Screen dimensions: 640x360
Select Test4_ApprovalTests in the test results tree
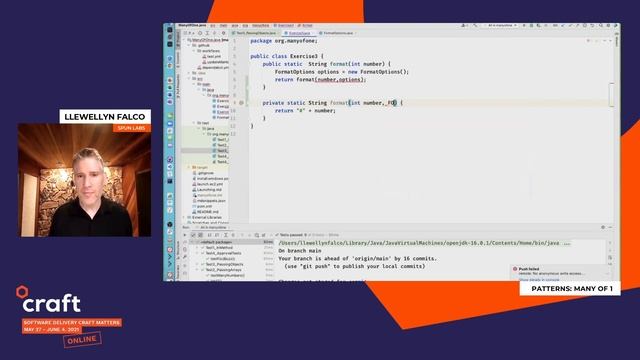point(223,253)
